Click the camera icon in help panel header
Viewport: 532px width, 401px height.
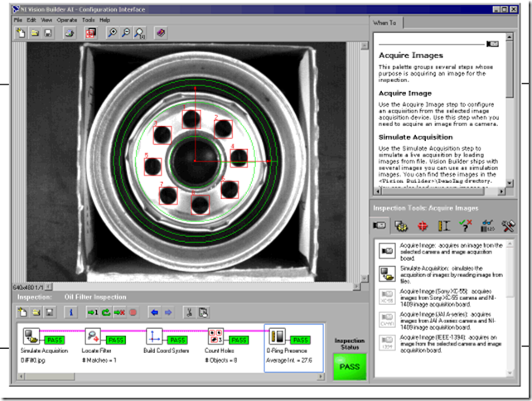[492, 44]
